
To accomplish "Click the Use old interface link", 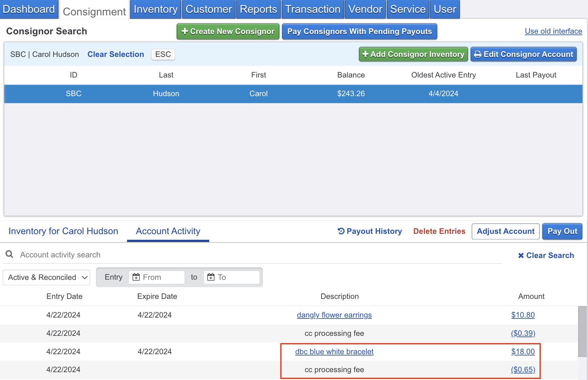I will click(553, 31).
